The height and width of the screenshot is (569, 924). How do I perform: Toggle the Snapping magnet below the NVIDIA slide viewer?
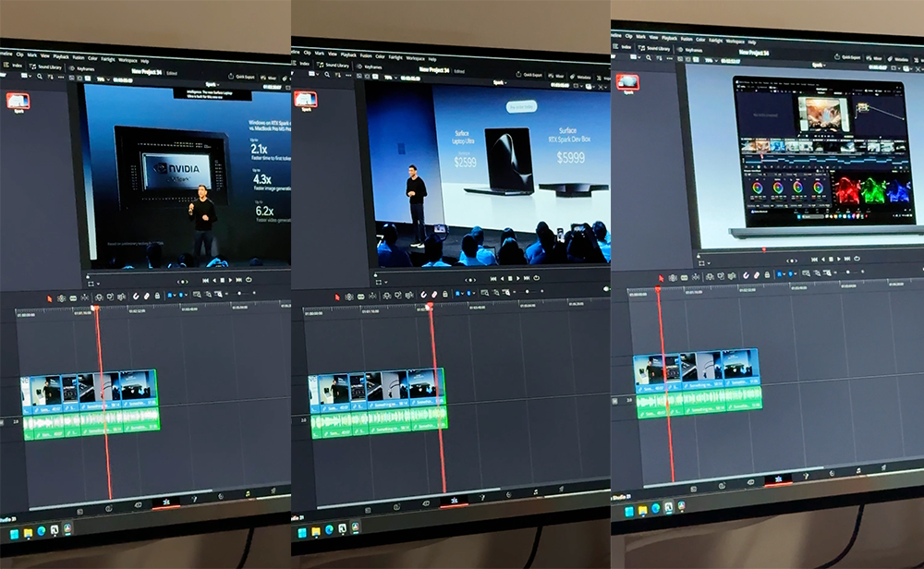click(136, 296)
